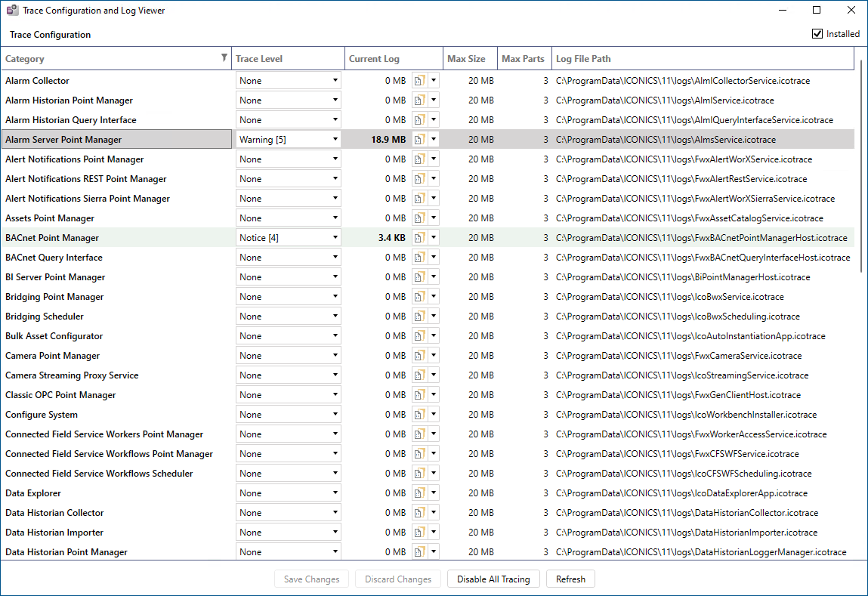Toggle the Installed checkbox
The height and width of the screenshot is (596, 868).
point(817,34)
